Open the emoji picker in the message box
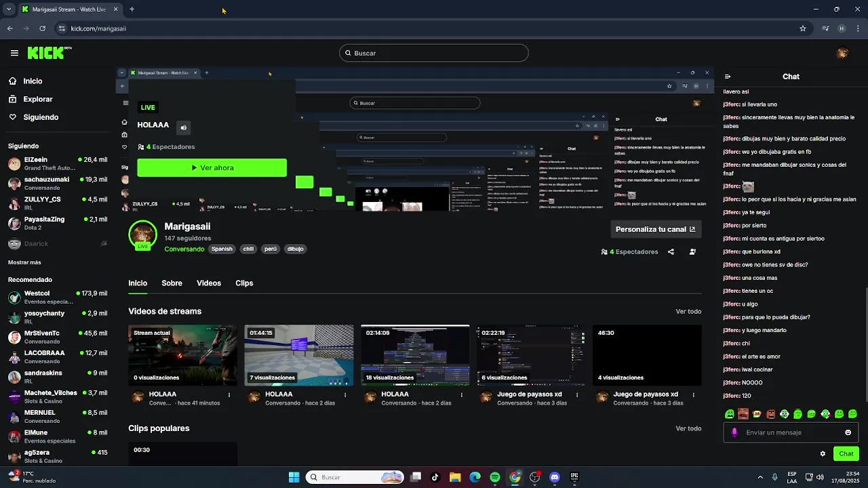The width and height of the screenshot is (868, 488). tap(848, 432)
